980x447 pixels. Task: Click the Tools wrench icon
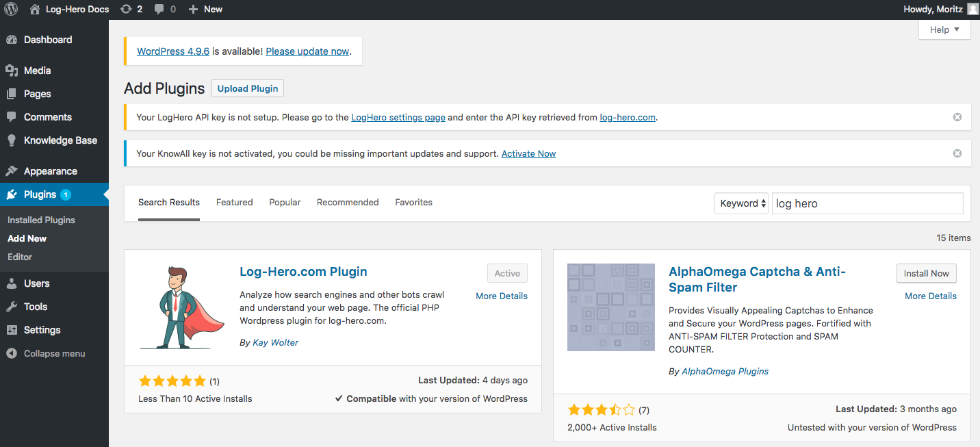pos(12,307)
